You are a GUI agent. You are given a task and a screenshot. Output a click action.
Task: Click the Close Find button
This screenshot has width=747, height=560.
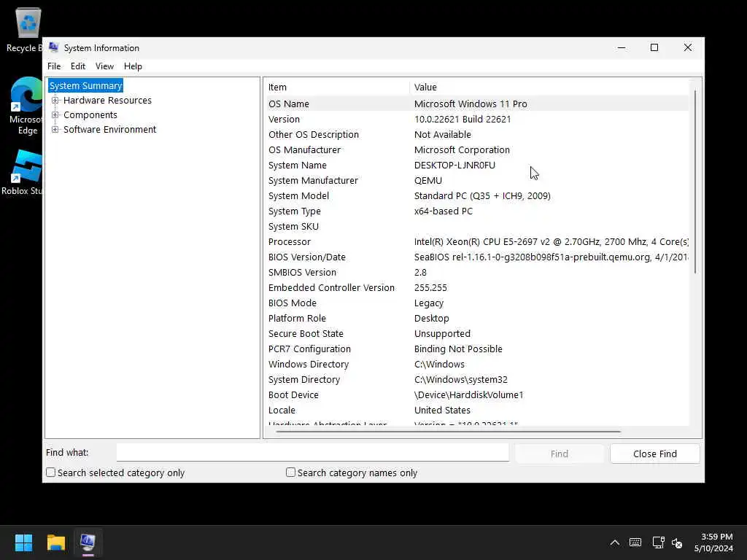click(654, 454)
